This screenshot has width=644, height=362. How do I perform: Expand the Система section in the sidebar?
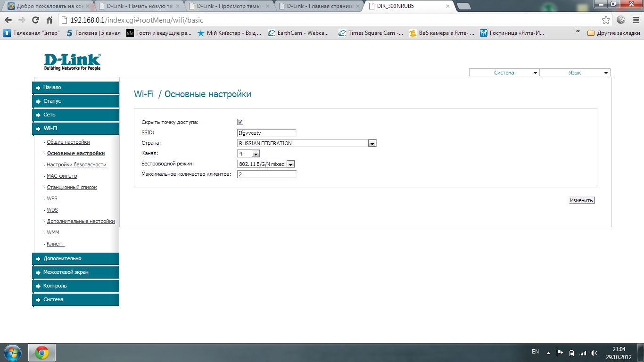pyautogui.click(x=76, y=300)
